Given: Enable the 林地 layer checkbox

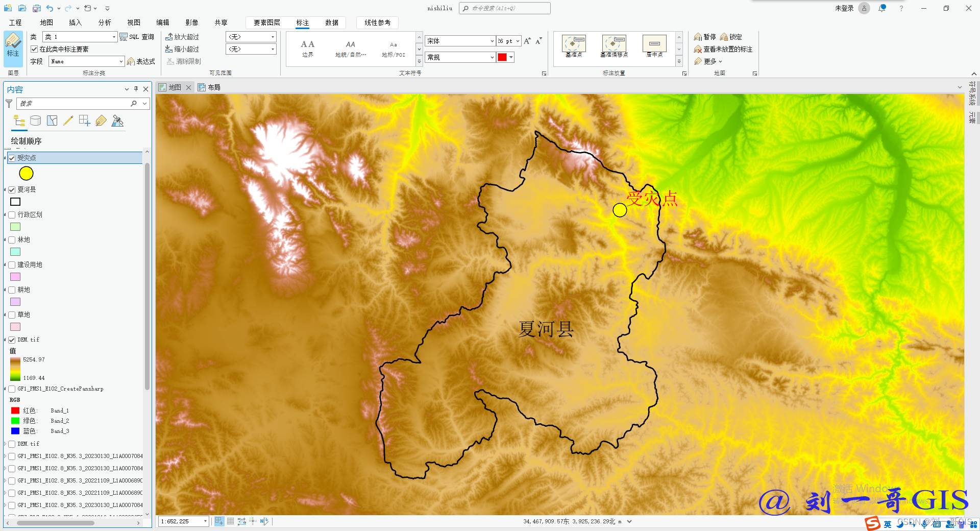Looking at the screenshot, I should [x=12, y=239].
